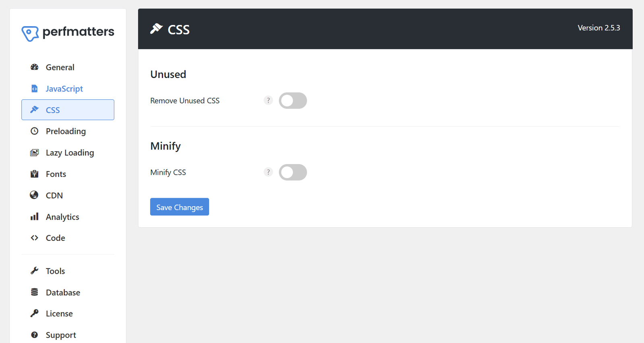Open the Minify CSS help tooltip
This screenshot has width=644, height=343.
(x=268, y=172)
